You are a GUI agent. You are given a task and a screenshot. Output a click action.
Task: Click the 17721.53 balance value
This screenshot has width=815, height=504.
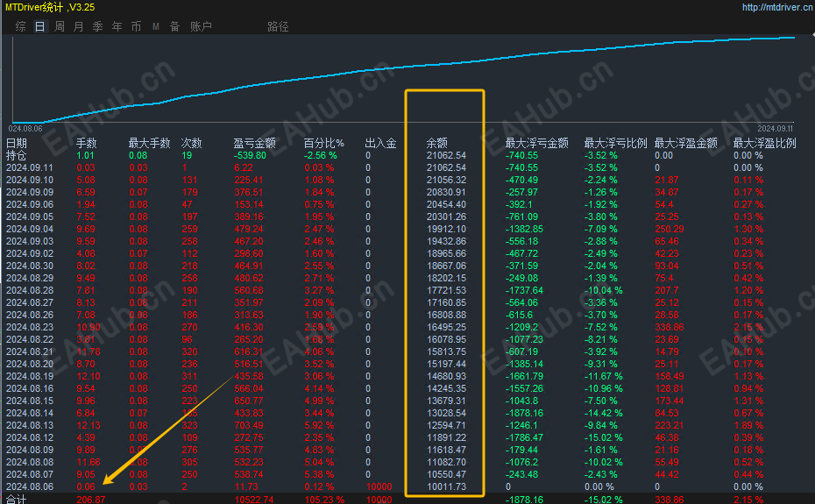[446, 290]
